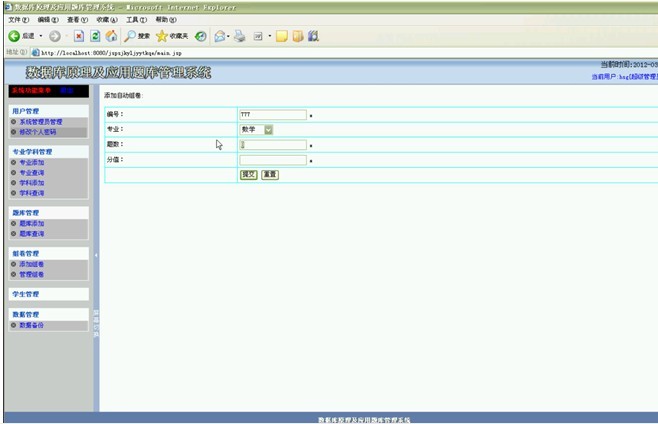The height and width of the screenshot is (424, 658).
Task: Open the 文件(F) menu
Action: [x=17, y=20]
